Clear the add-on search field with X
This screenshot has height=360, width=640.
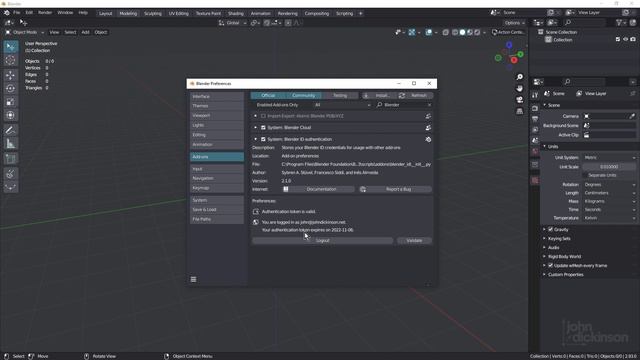pos(429,105)
